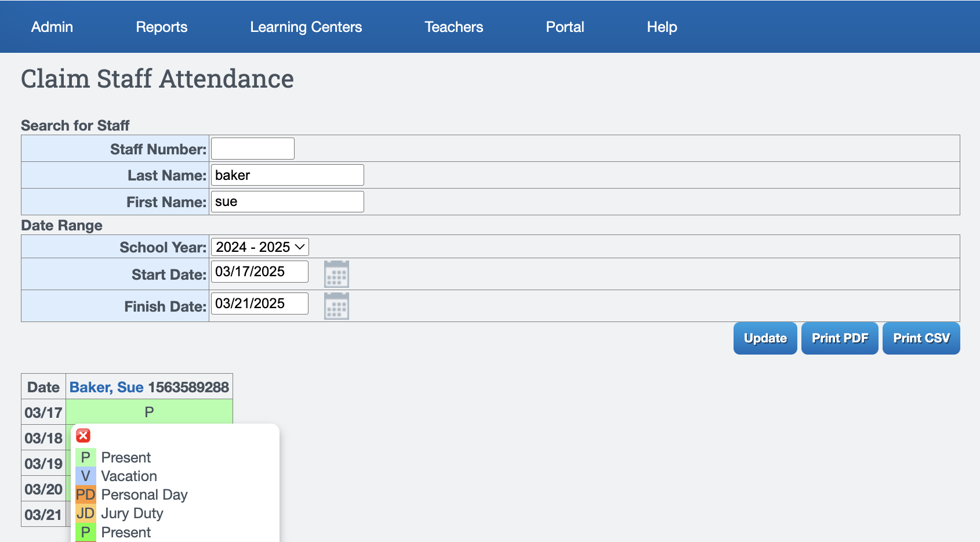Select the Jury Duty option
The image size is (980, 542).
pyautogui.click(x=132, y=513)
